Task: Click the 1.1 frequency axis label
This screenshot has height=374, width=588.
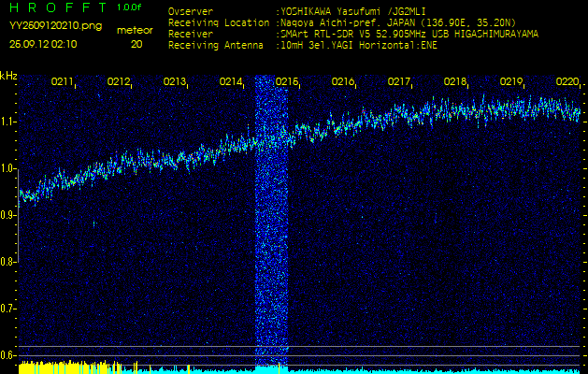Action: [x=8, y=122]
